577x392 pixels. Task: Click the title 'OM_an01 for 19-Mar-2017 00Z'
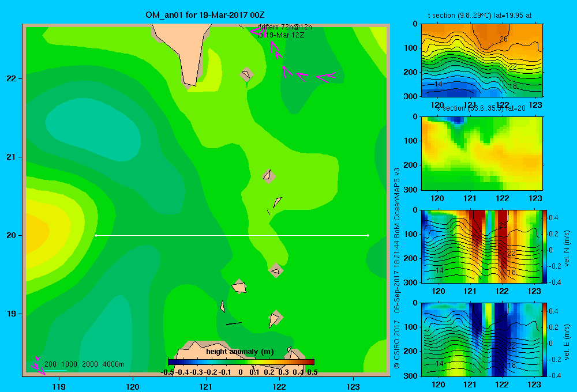tap(205, 15)
